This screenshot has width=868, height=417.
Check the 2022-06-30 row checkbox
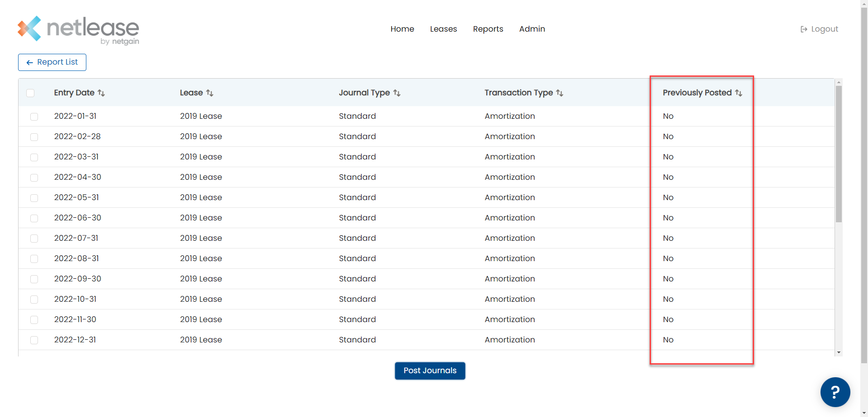(x=34, y=218)
